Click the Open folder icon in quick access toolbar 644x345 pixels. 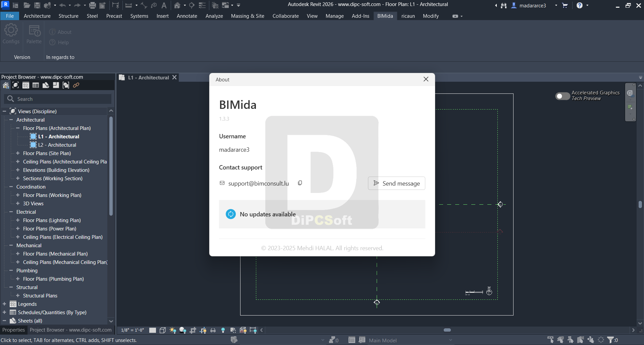click(x=27, y=5)
